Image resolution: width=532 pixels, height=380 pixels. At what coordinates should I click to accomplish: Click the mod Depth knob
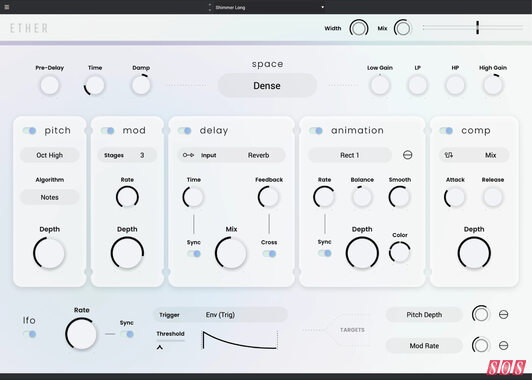click(x=127, y=253)
